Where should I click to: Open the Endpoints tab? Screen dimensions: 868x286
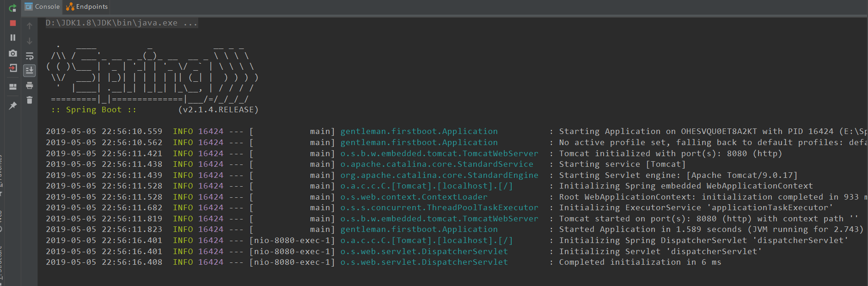point(87,6)
